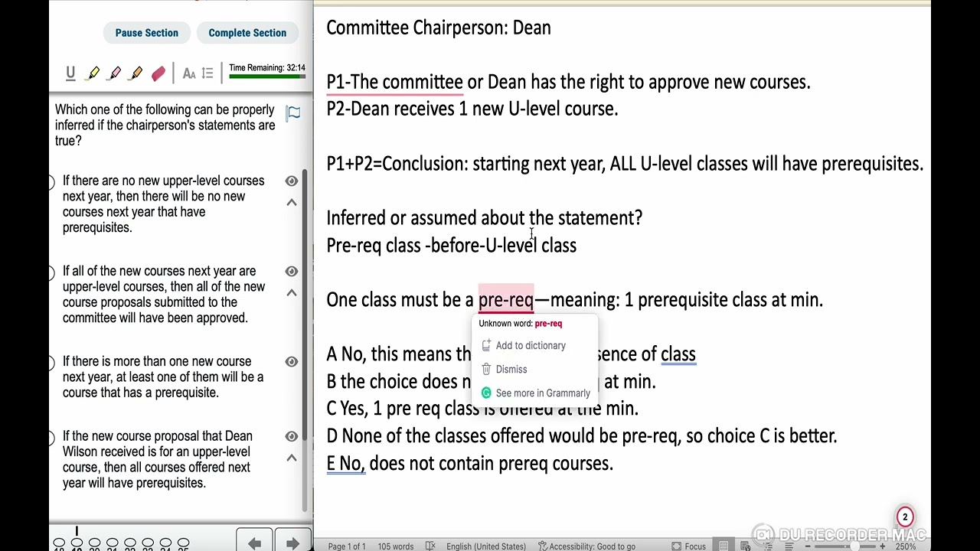The image size is (980, 551).
Task: Click the underlined 'E No,' text
Action: coord(346,464)
